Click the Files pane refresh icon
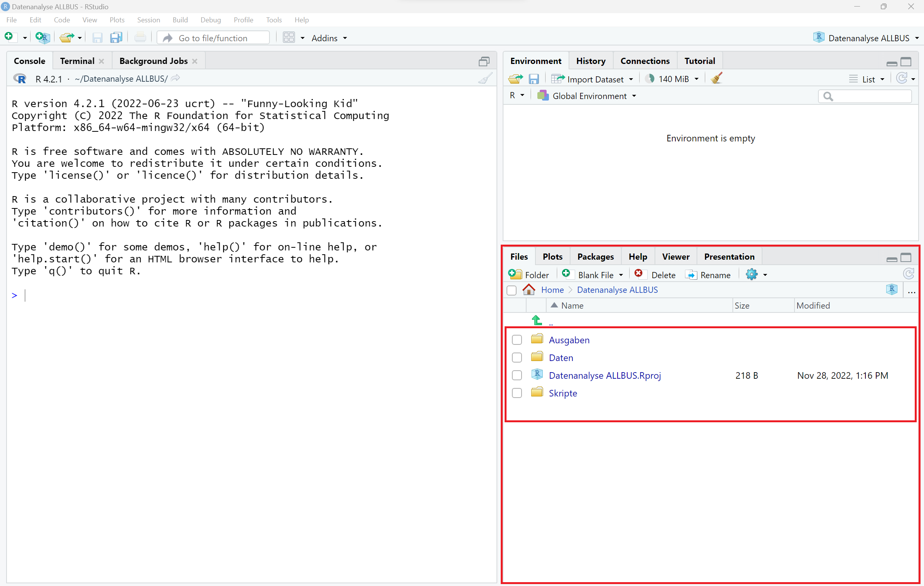924x586 pixels. coord(909,274)
